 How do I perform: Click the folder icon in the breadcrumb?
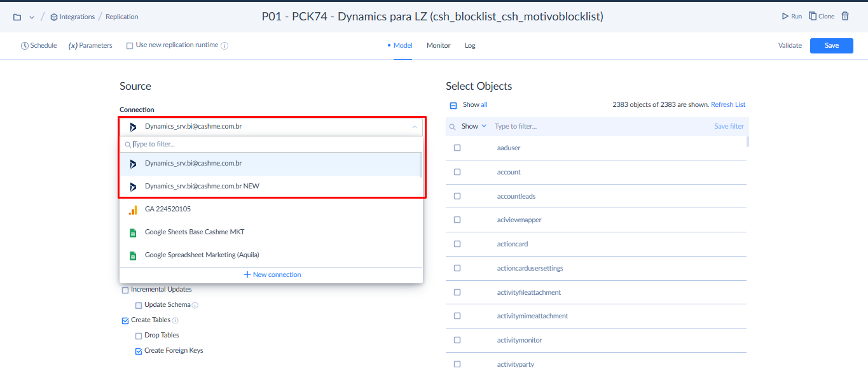[17, 17]
